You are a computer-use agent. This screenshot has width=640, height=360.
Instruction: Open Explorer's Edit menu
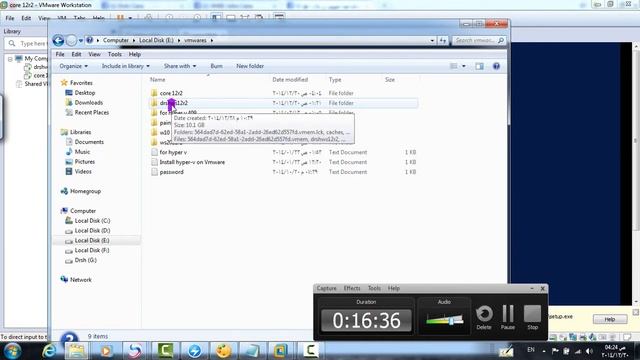click(x=76, y=54)
